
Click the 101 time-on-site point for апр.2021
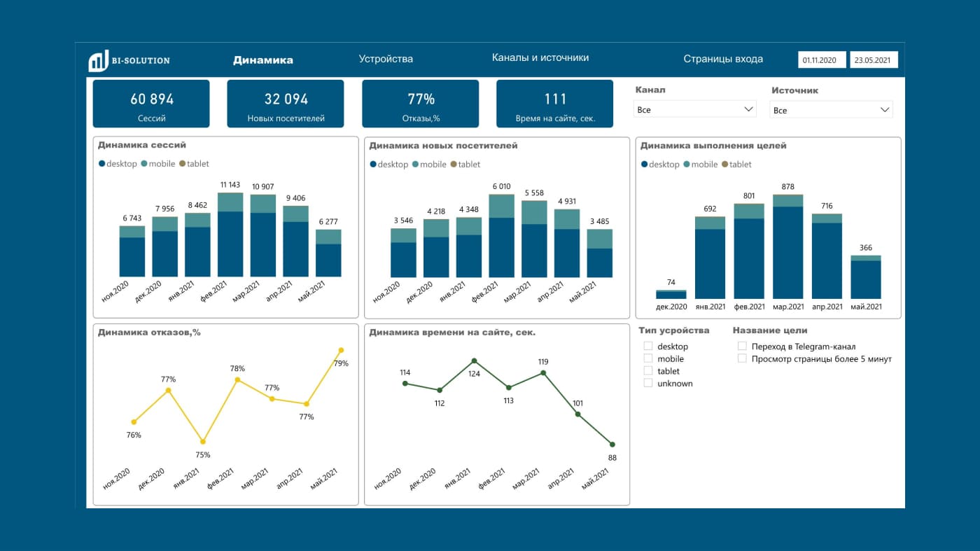pos(577,414)
